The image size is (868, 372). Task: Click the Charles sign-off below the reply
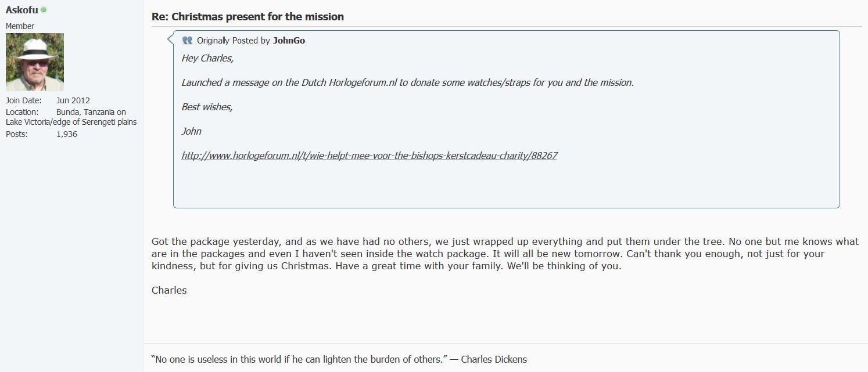[169, 290]
